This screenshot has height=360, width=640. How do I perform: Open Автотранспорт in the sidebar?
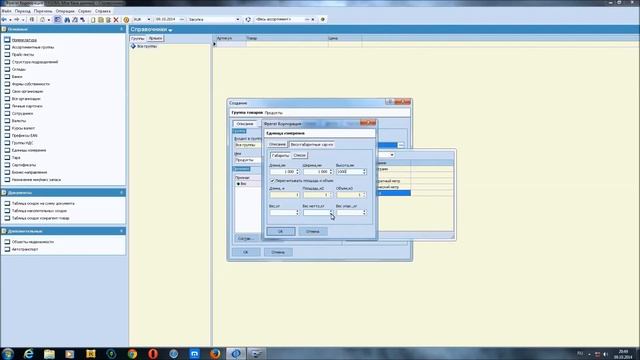(25, 249)
